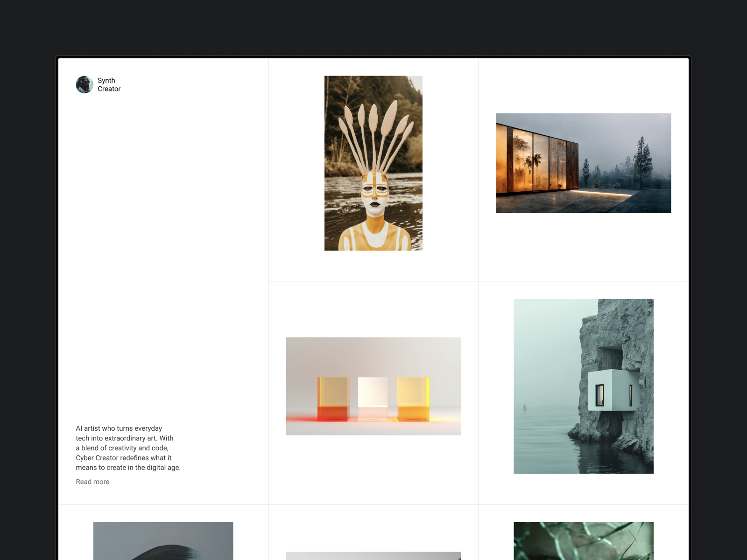This screenshot has width=747, height=560.
Task: Click the phrase Cyber Creator in the bio
Action: [98, 458]
